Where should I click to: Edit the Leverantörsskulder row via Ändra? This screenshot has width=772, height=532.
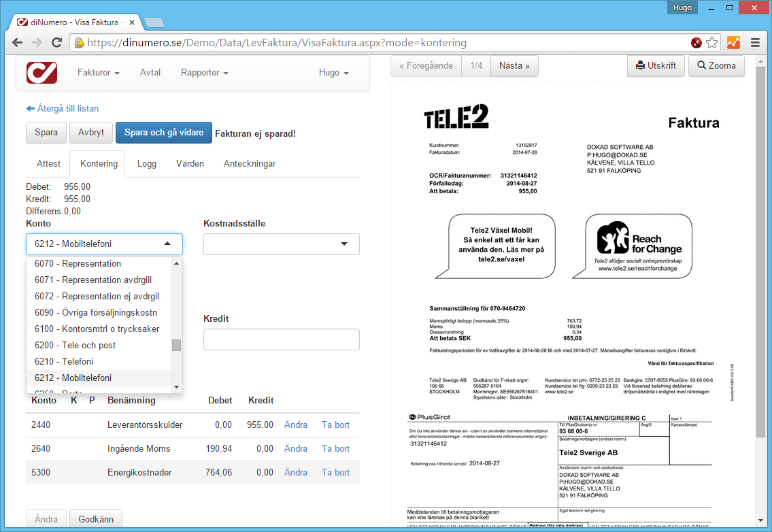(296, 425)
